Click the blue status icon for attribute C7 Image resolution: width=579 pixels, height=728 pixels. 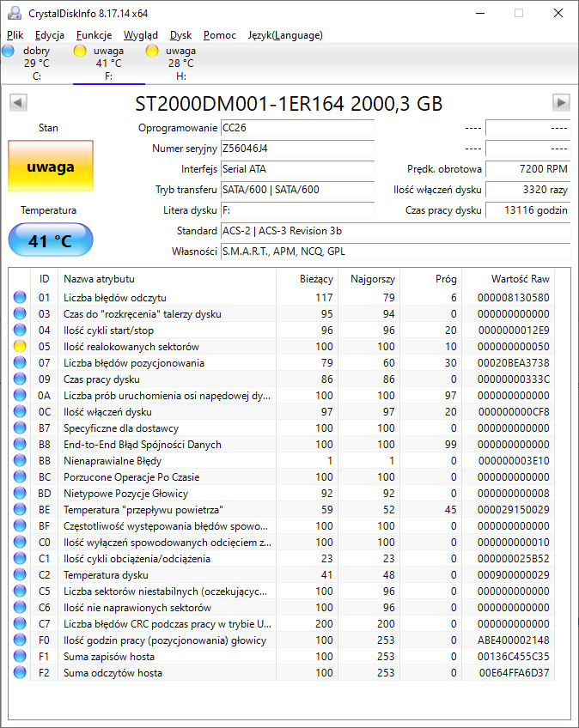pyautogui.click(x=20, y=623)
